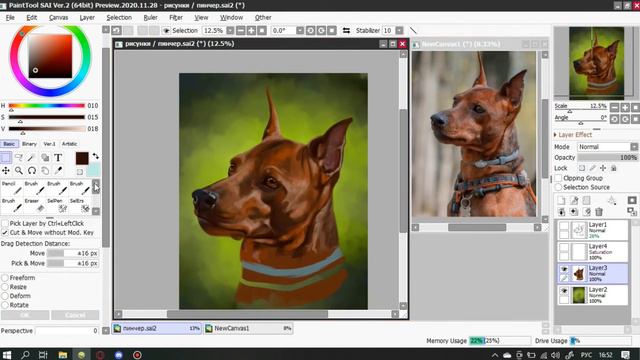Screen dimensions: 640x360
Task: Enable Pick Layer by Ctrl+LeftClick
Action: coord(5,224)
